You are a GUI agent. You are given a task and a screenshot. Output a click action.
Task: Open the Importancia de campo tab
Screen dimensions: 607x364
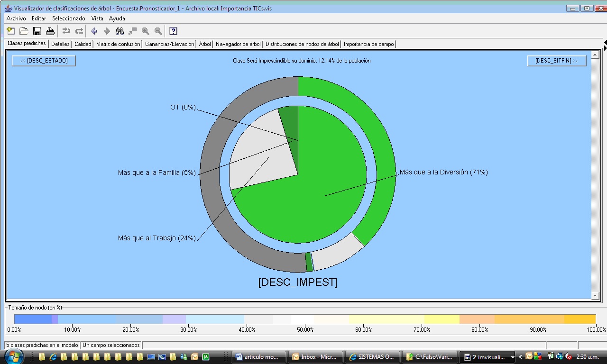pos(368,44)
